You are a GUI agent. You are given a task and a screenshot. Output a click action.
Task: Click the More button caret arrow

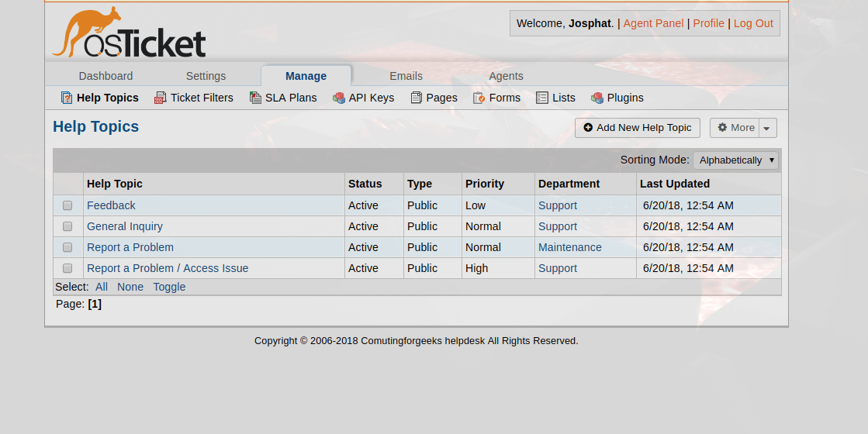pos(767,129)
